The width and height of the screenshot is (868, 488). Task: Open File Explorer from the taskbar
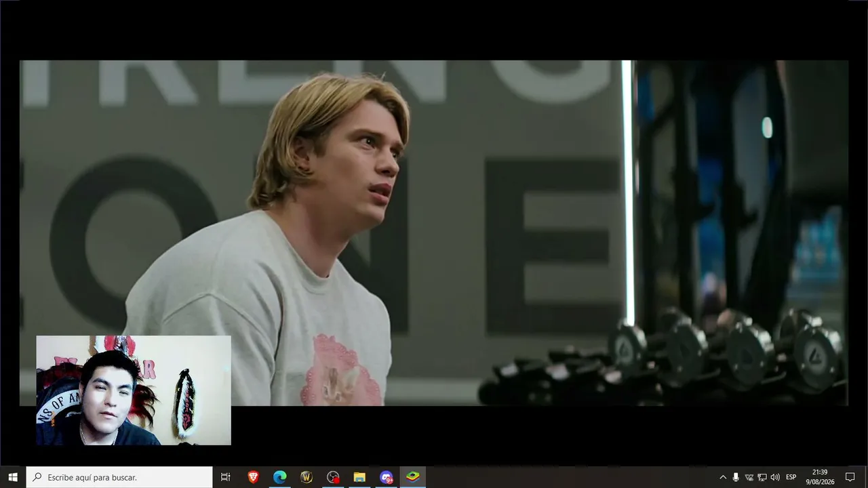click(359, 477)
